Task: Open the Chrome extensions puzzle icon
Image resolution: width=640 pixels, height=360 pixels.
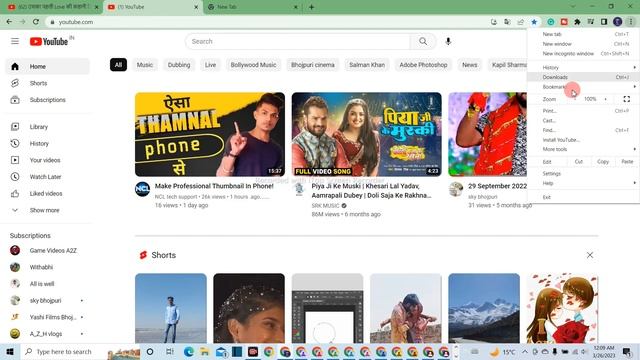Action: point(577,22)
